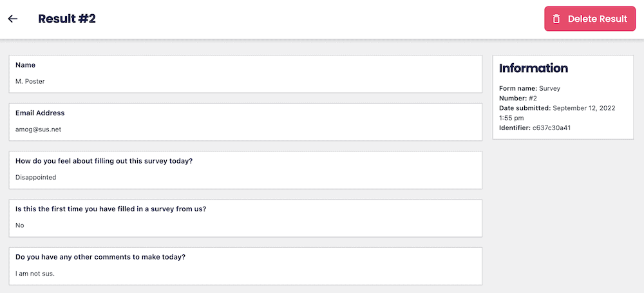Click the Date submitted September 12 text

pos(557,108)
